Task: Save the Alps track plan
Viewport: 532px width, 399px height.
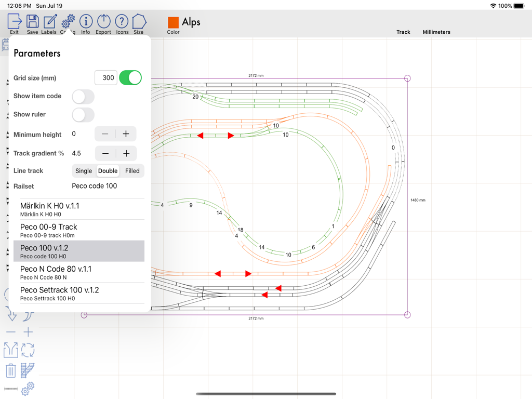Action: 32,22
